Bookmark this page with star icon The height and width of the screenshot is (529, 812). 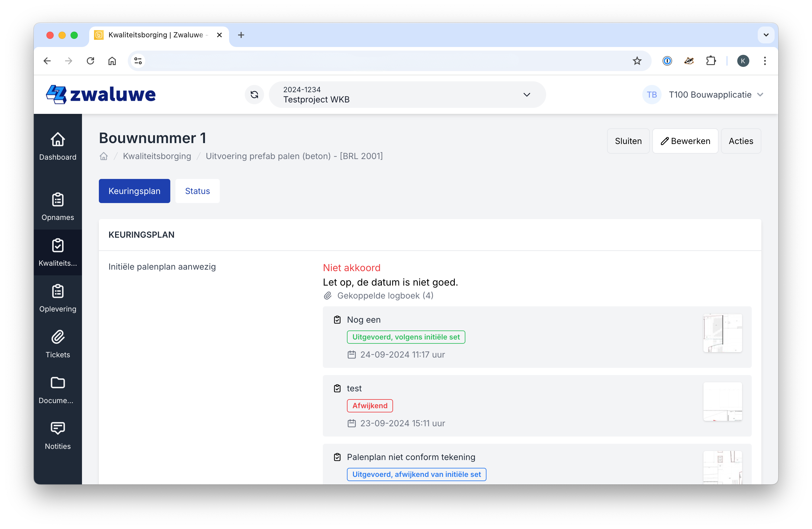click(x=637, y=61)
